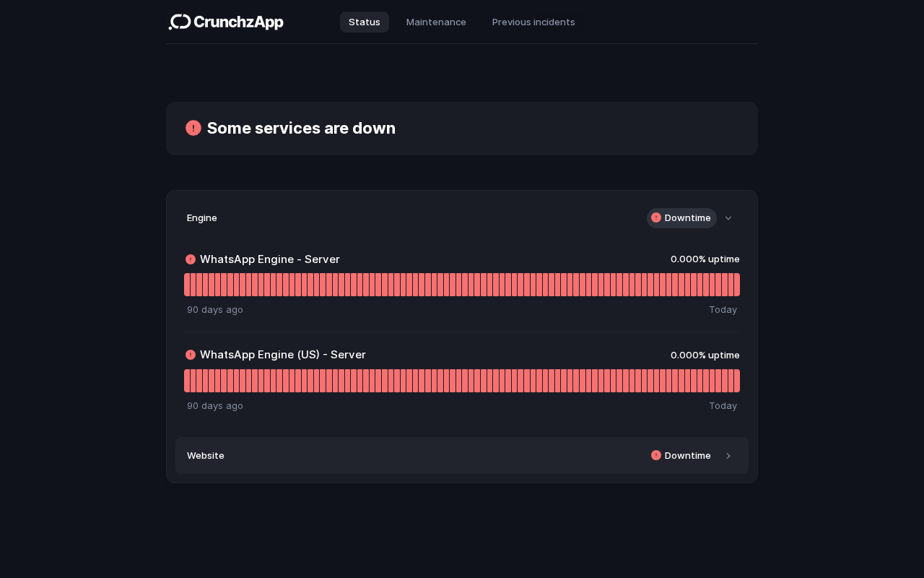Screen dimensions: 924x578
Task: Collapse the Engine group chevron
Action: pyautogui.click(x=728, y=218)
